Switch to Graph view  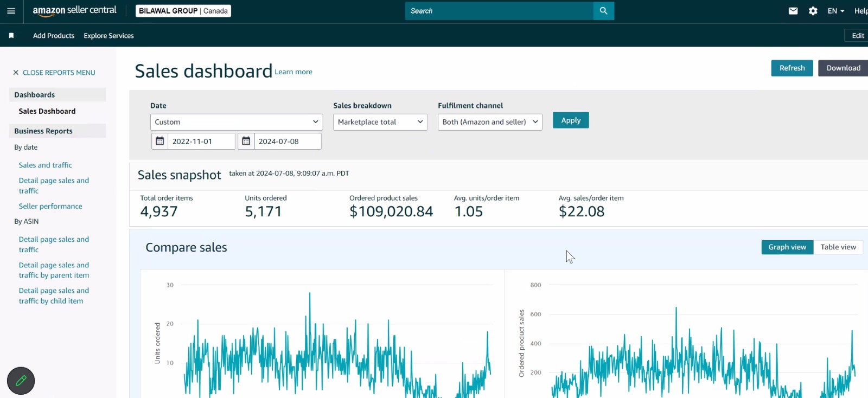coord(787,247)
